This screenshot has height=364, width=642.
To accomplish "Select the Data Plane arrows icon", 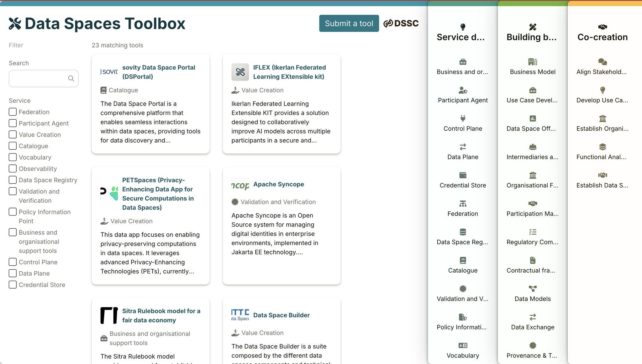I will pos(463,147).
